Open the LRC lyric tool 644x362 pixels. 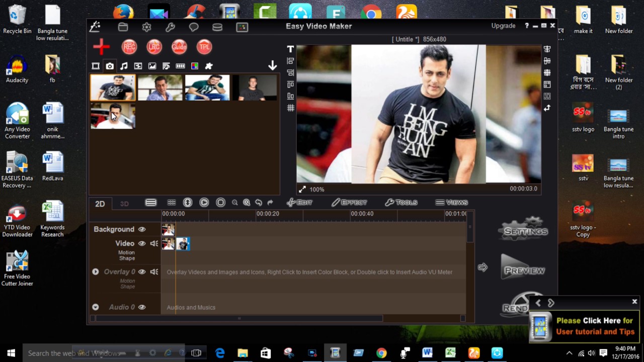(154, 47)
